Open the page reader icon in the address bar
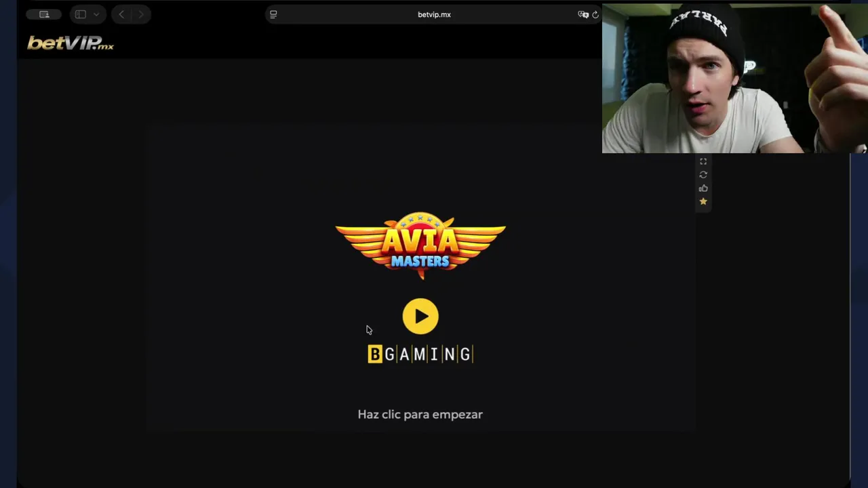The height and width of the screenshot is (488, 868). pyautogui.click(x=273, y=14)
